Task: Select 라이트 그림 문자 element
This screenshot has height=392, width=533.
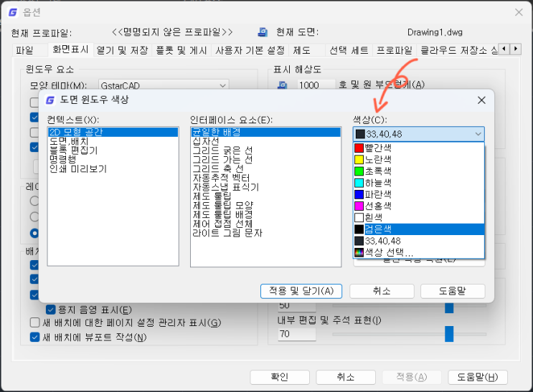Action: [x=265, y=233]
